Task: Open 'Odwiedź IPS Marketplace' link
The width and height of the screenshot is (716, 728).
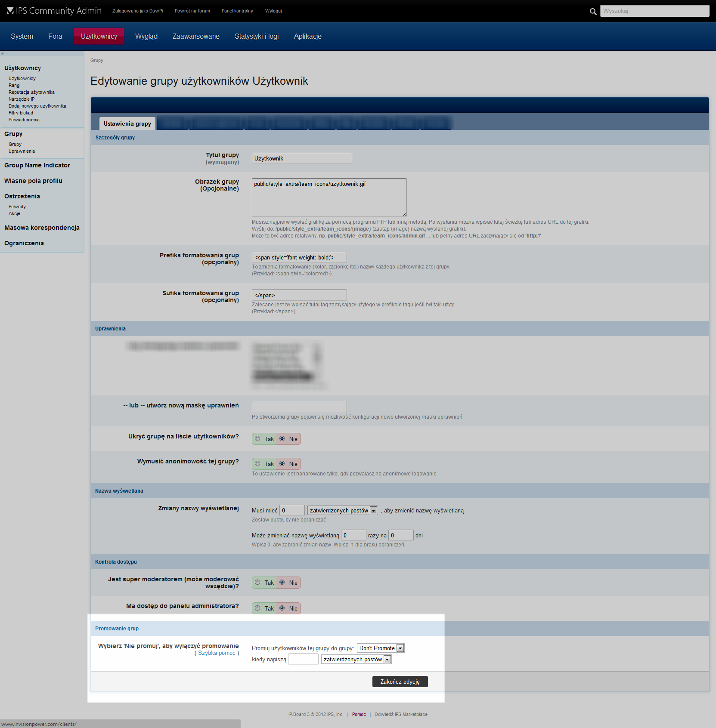Action: (x=400, y=714)
